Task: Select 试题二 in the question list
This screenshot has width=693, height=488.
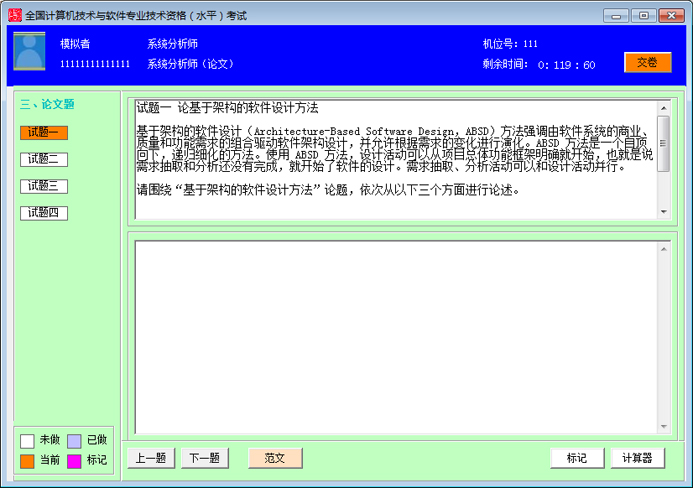Action: pyautogui.click(x=44, y=159)
